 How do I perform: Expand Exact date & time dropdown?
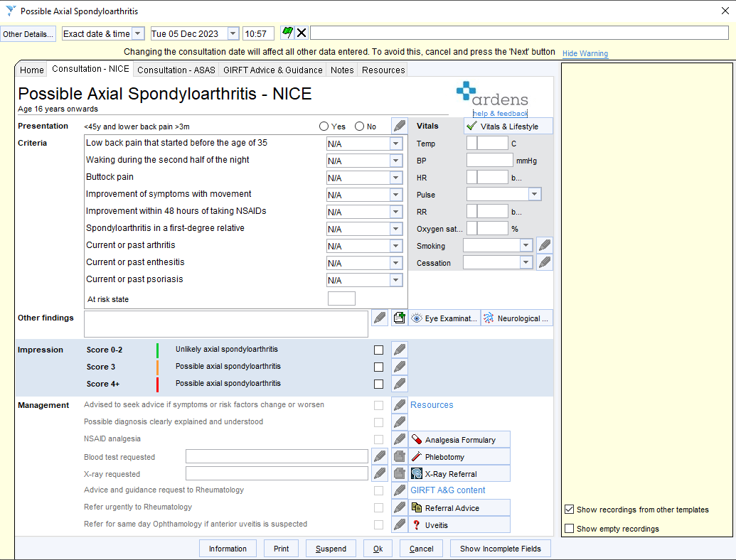coord(137,33)
